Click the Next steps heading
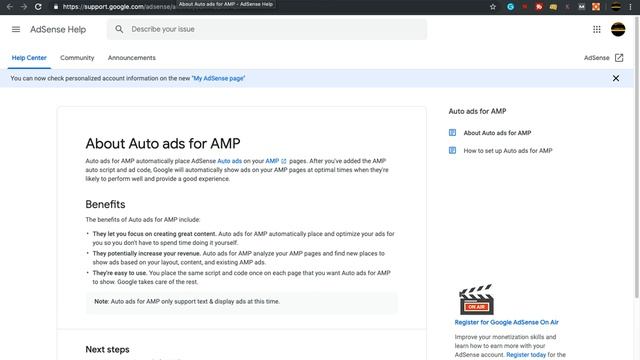This screenshot has height=360, width=640. (x=107, y=349)
